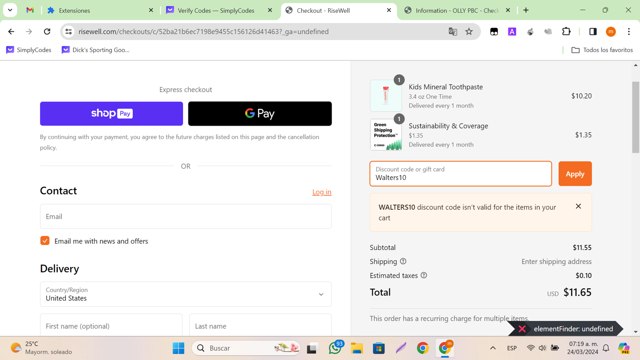Pay with Shop Pay button

tap(111, 113)
